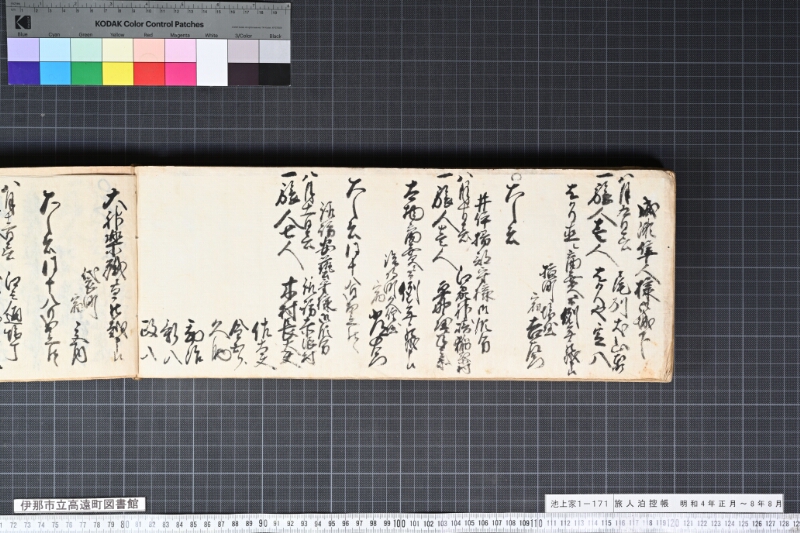Click the 旅人泊控帳 title label
The image size is (800, 533).
click(x=641, y=503)
